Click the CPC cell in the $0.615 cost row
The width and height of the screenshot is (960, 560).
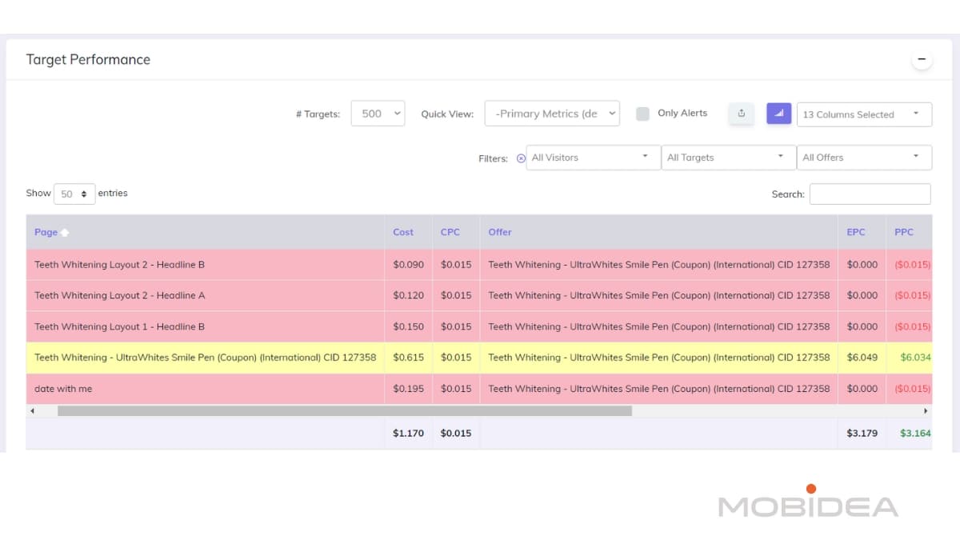pyautogui.click(x=456, y=358)
